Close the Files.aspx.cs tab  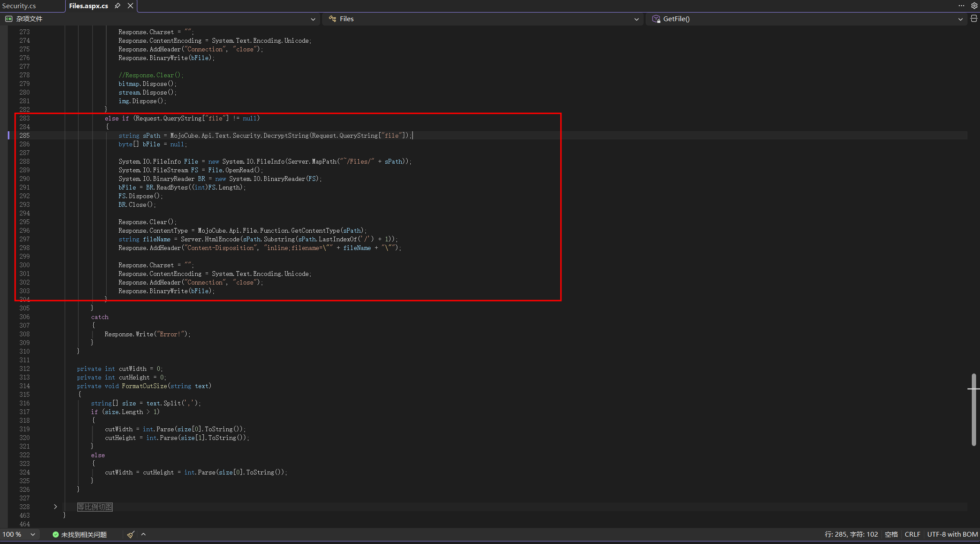130,6
